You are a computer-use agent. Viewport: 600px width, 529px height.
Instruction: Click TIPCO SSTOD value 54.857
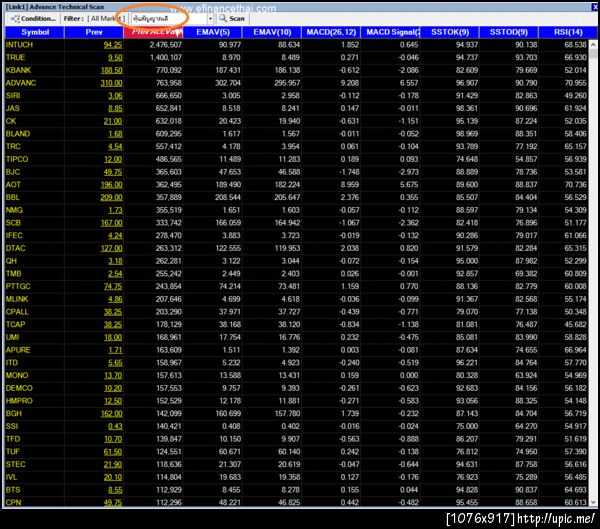click(x=526, y=159)
